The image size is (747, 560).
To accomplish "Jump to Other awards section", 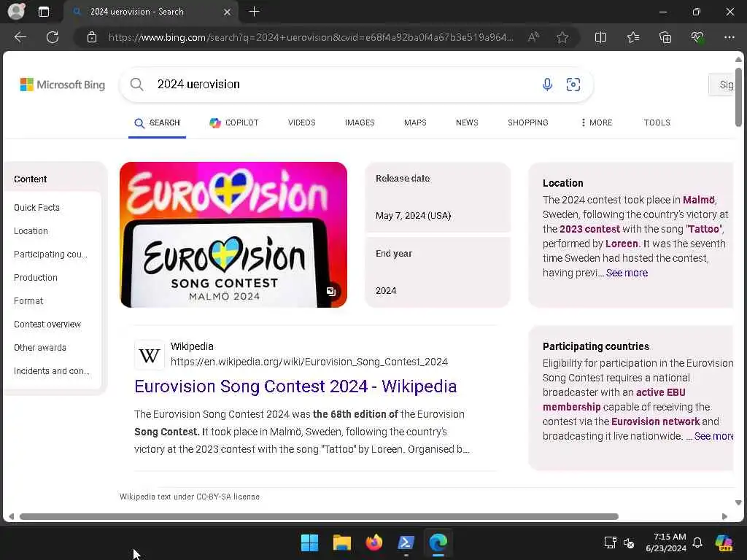I will [40, 348].
